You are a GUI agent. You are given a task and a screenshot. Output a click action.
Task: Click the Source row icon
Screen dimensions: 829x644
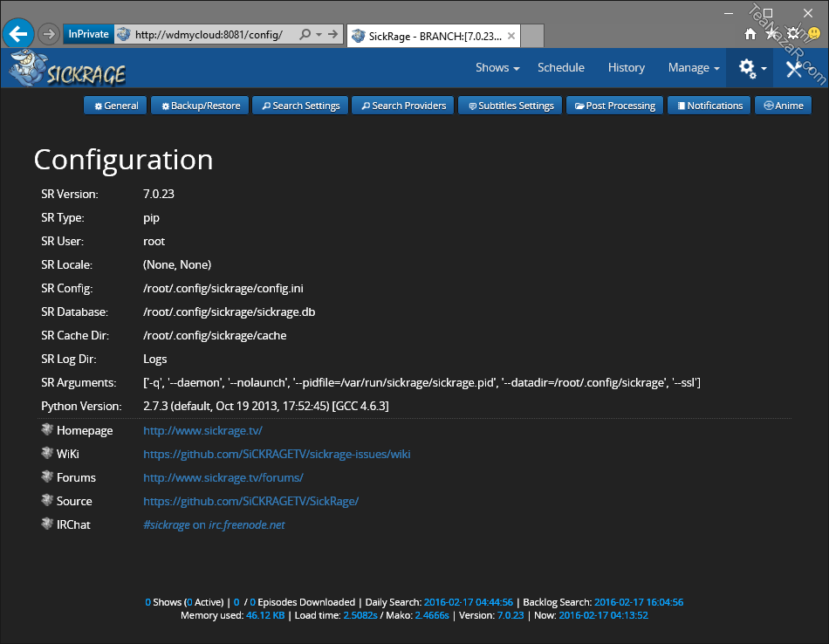pos(47,500)
